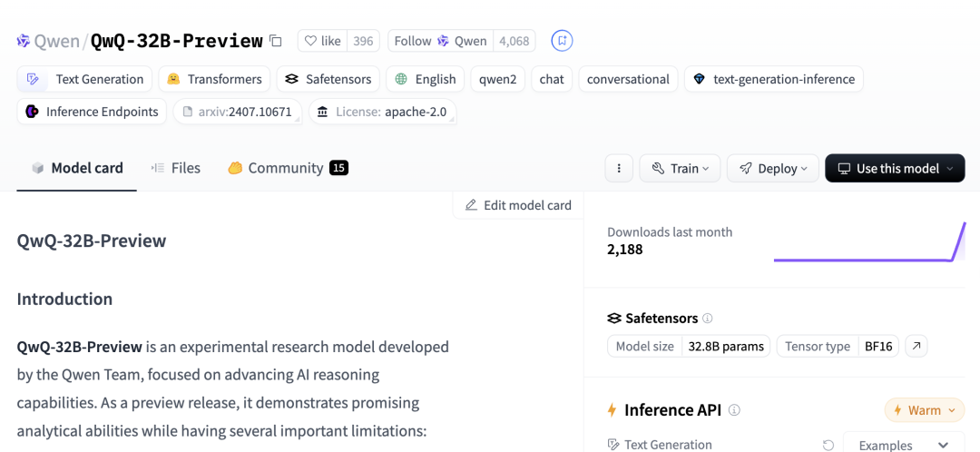
Task: Open tensor details with arrow icon
Action: pyautogui.click(x=916, y=347)
